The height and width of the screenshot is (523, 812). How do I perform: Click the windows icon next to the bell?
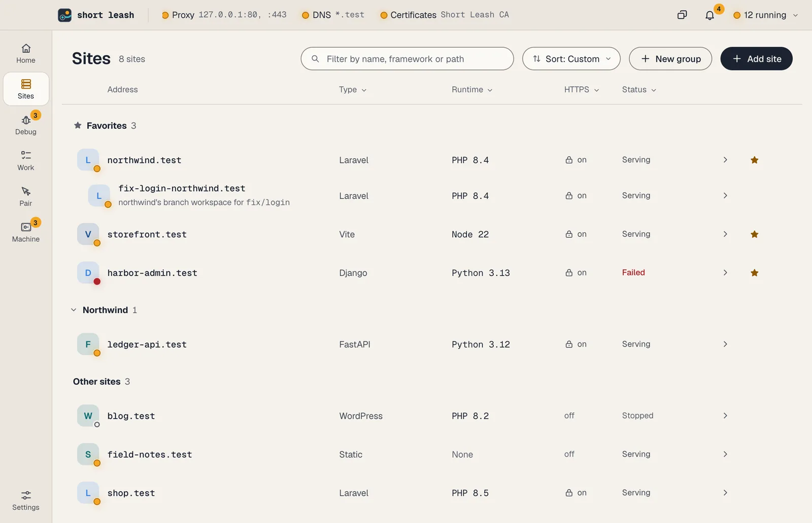pos(682,15)
